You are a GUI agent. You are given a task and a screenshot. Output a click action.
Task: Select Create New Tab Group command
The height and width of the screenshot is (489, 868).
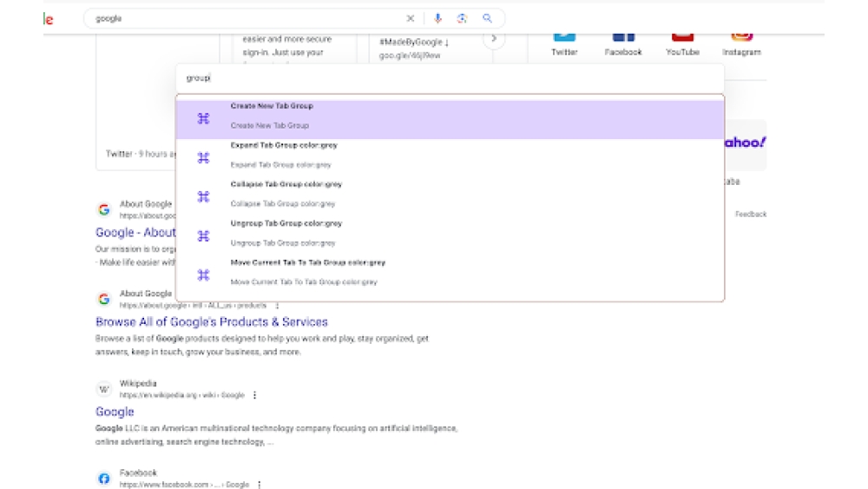[x=450, y=118]
